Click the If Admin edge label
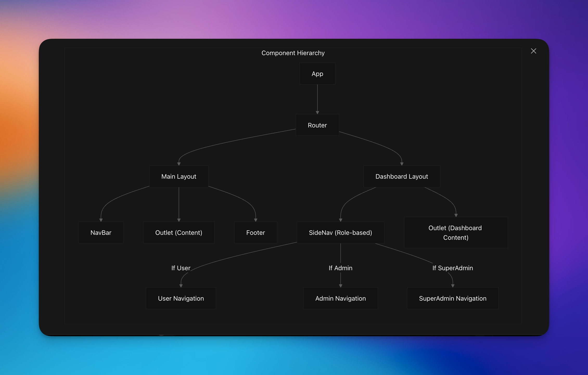 point(341,268)
